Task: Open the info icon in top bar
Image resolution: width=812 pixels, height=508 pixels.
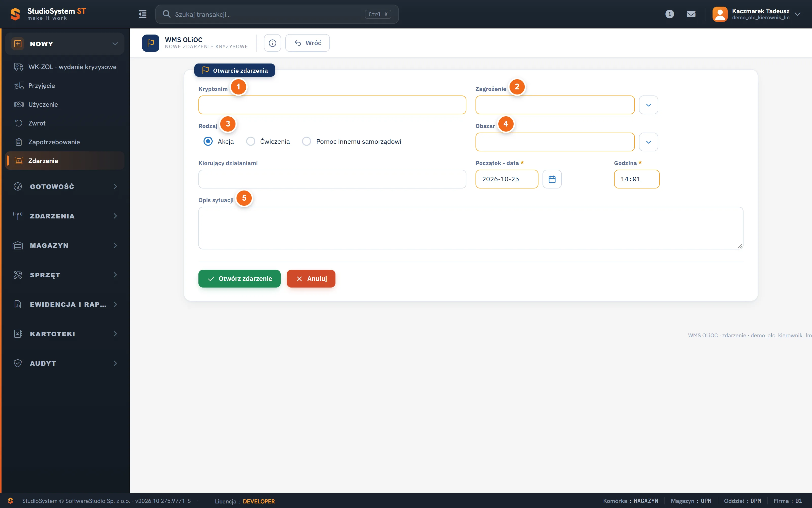Action: [669, 14]
